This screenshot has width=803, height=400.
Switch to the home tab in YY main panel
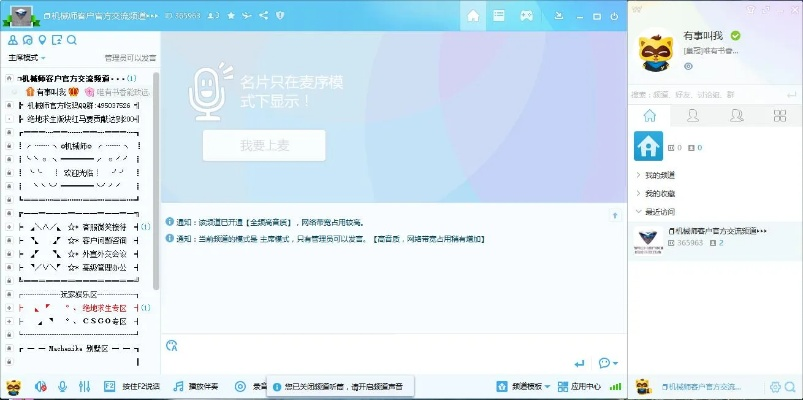tap(649, 116)
